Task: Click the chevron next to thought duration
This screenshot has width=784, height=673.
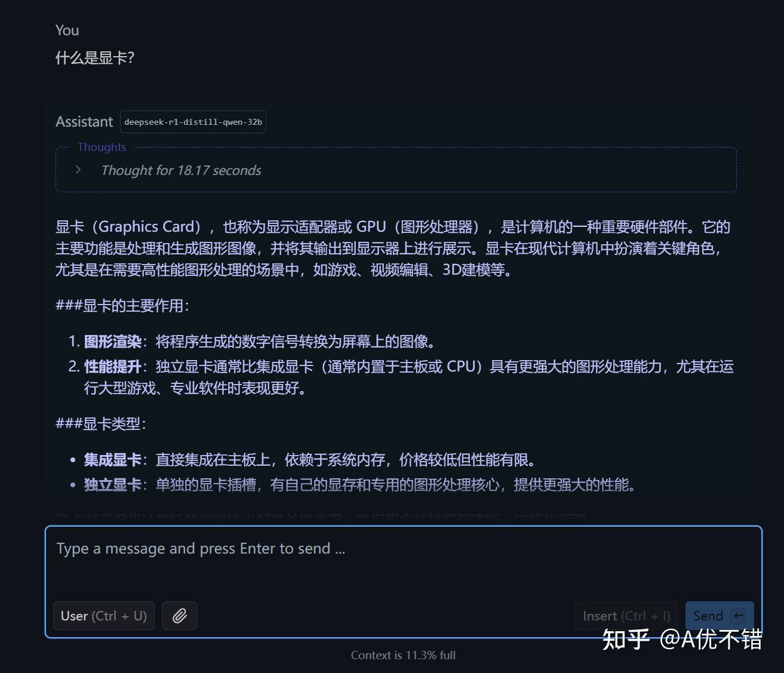Action: point(78,170)
